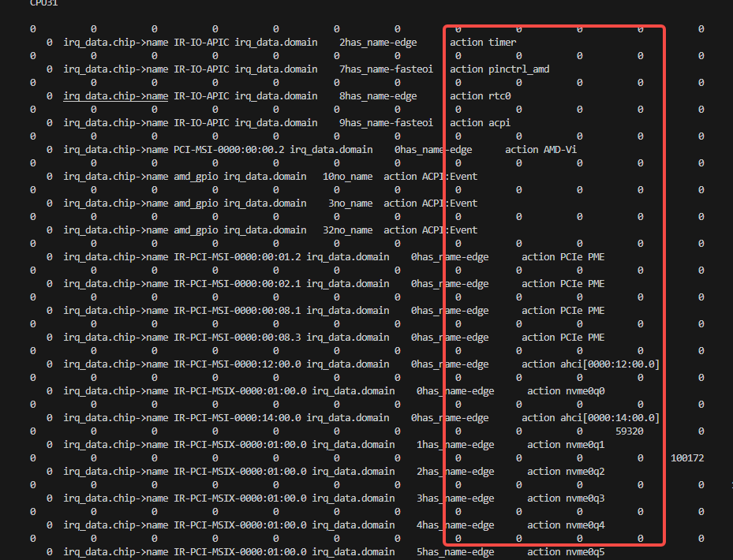Click '1has_name-edge' in the nvme0q1 row
The height and width of the screenshot is (560, 733).
click(455, 445)
